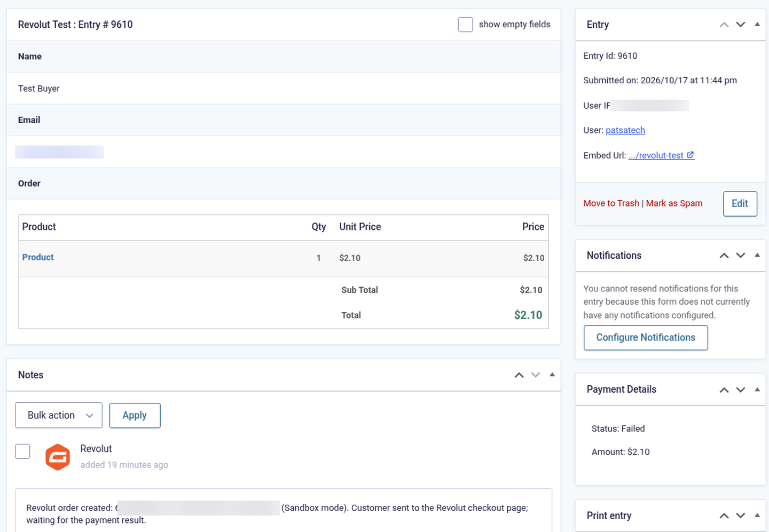
Task: Click Move to Trash link
Action: (x=611, y=203)
